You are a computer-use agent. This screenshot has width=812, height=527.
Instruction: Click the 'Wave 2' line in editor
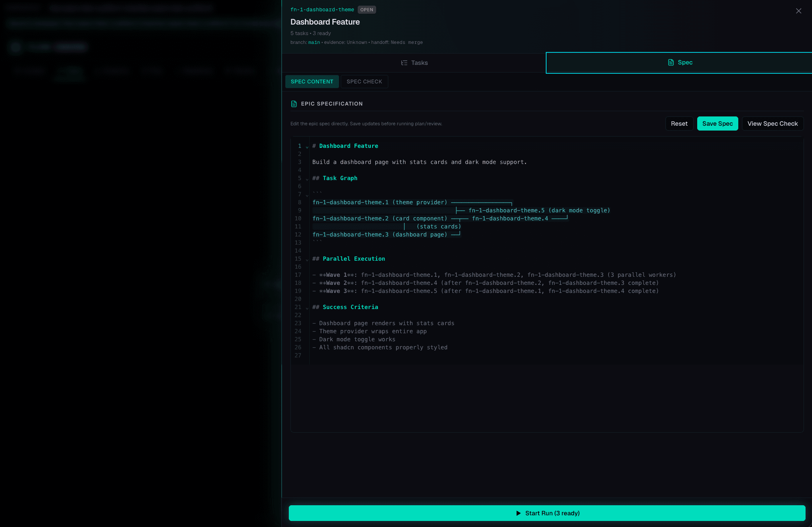tap(485, 283)
